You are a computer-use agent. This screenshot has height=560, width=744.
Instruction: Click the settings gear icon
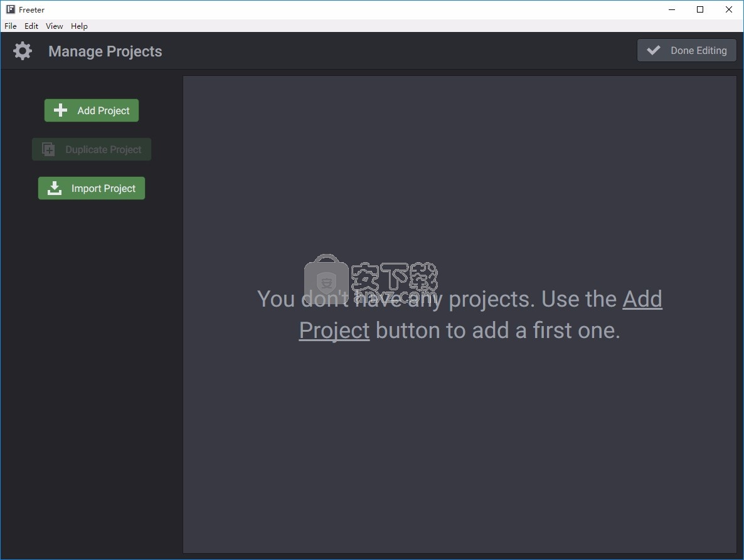[23, 51]
